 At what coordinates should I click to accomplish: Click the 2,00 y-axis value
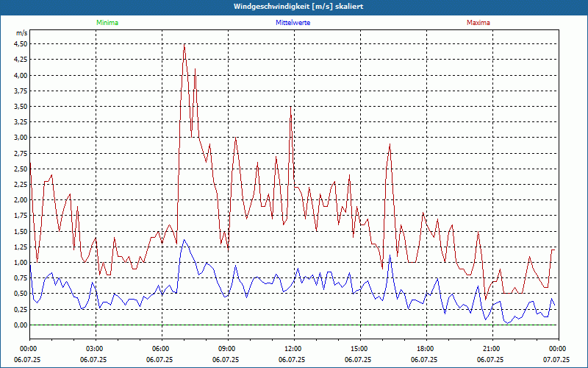pyautogui.click(x=21, y=200)
